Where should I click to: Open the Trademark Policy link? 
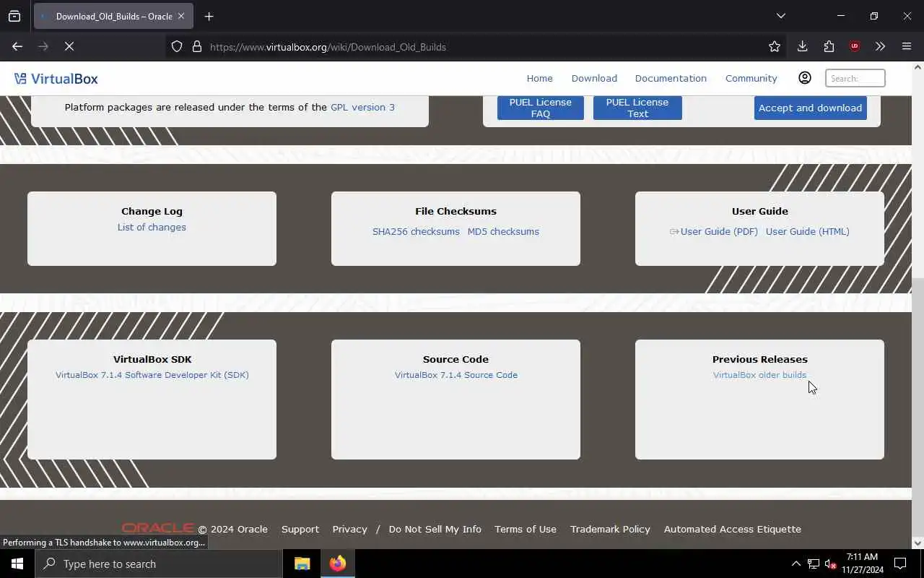[x=610, y=529]
